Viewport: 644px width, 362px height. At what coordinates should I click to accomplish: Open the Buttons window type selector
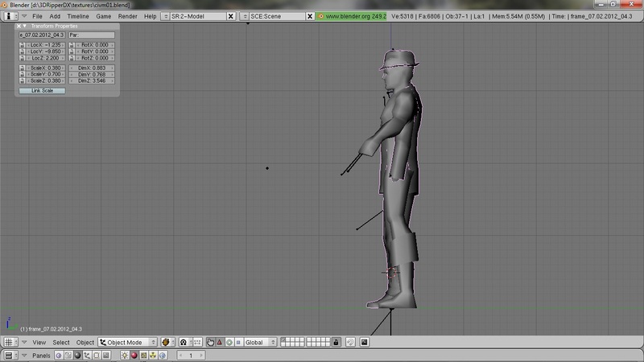pyautogui.click(x=10, y=355)
